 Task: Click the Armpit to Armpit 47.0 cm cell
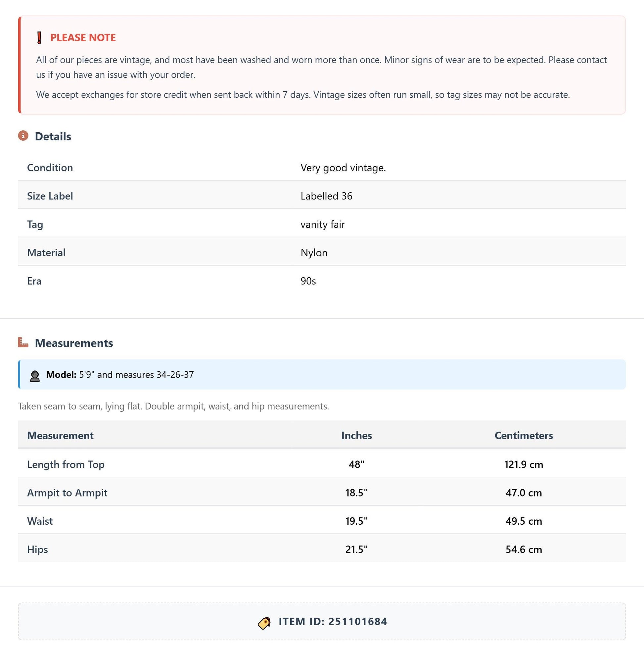coord(524,493)
